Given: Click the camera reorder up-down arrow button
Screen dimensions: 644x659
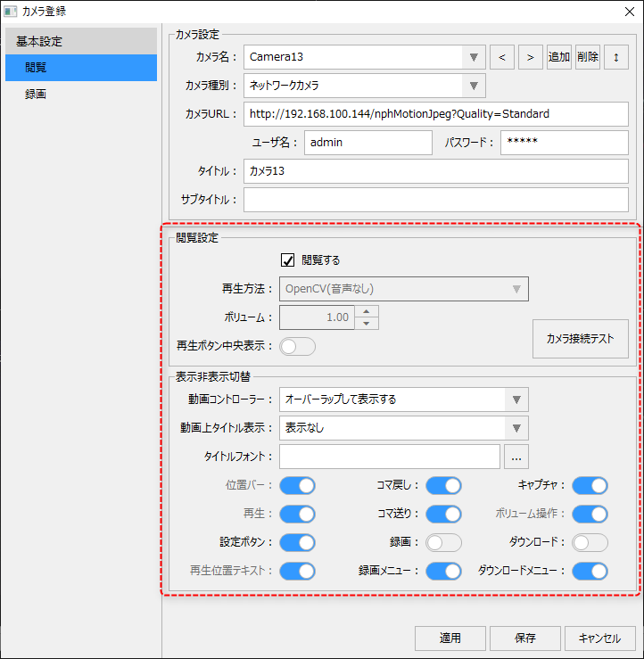Looking at the screenshot, I should pos(616,57).
